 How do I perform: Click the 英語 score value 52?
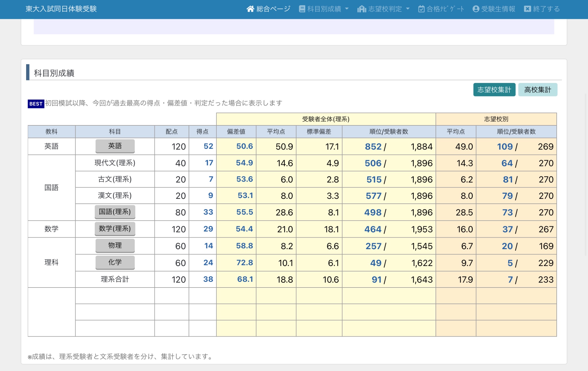[208, 146]
